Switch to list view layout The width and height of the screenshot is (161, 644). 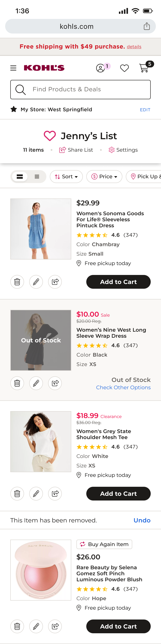click(x=20, y=177)
